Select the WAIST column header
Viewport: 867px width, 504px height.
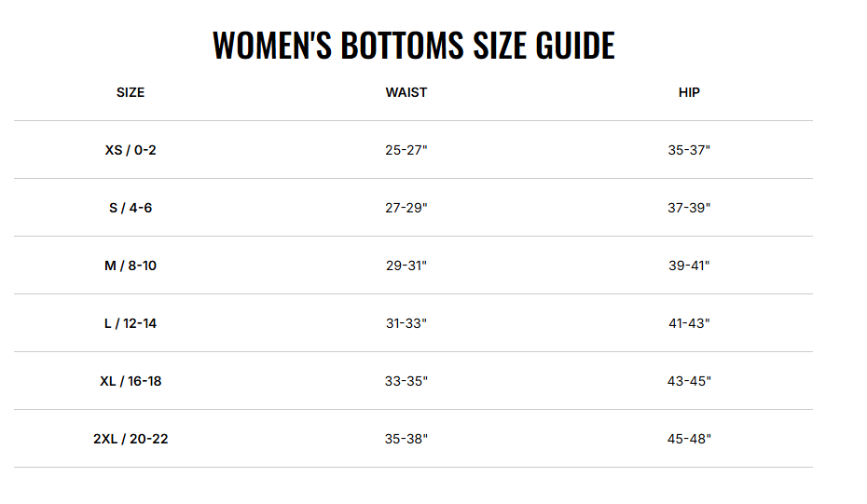pyautogui.click(x=406, y=92)
